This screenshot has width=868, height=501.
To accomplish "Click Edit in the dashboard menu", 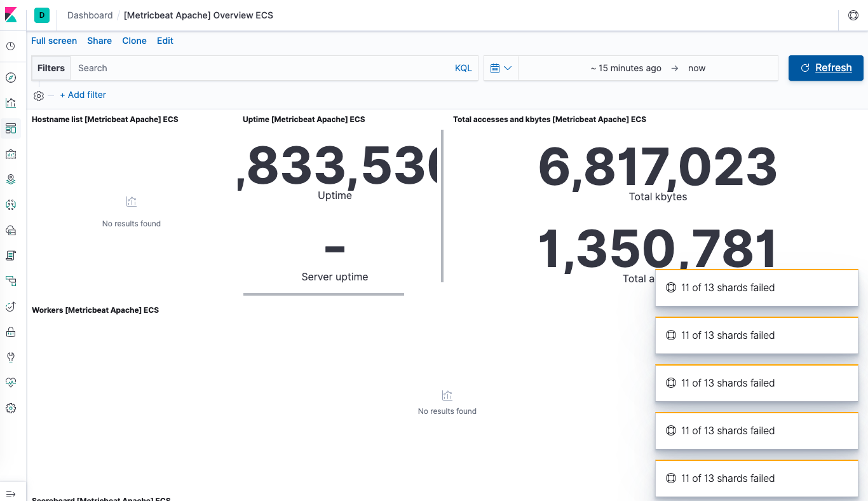I will pyautogui.click(x=165, y=41).
